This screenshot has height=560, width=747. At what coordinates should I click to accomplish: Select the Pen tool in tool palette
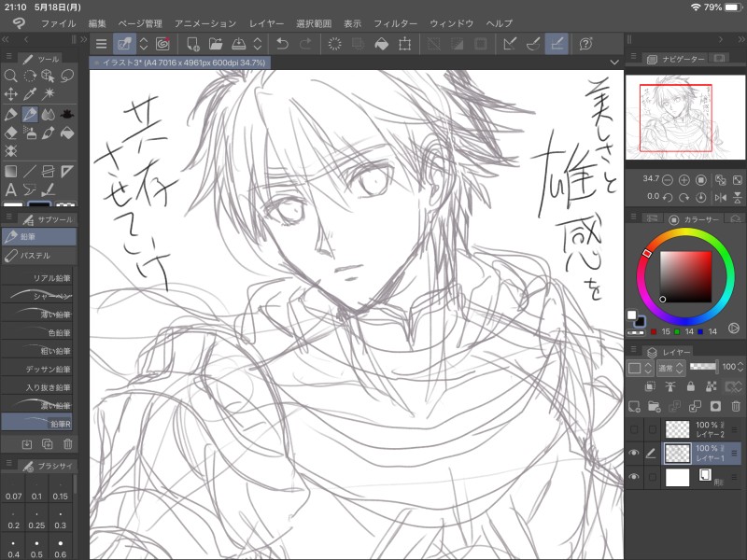point(10,115)
